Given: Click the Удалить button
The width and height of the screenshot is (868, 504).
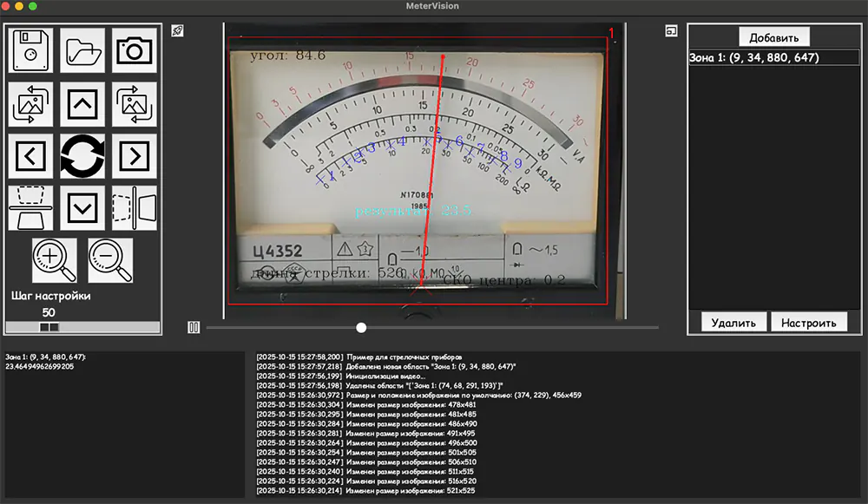Looking at the screenshot, I should [733, 323].
